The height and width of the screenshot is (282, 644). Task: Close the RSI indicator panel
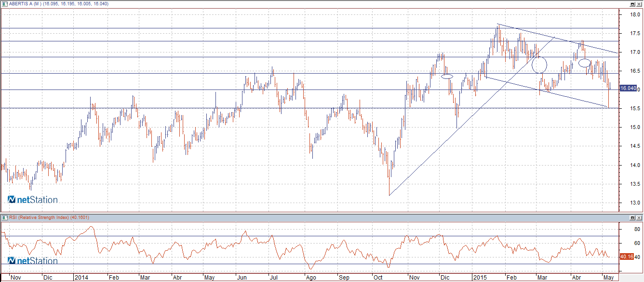pyautogui.click(x=638, y=218)
